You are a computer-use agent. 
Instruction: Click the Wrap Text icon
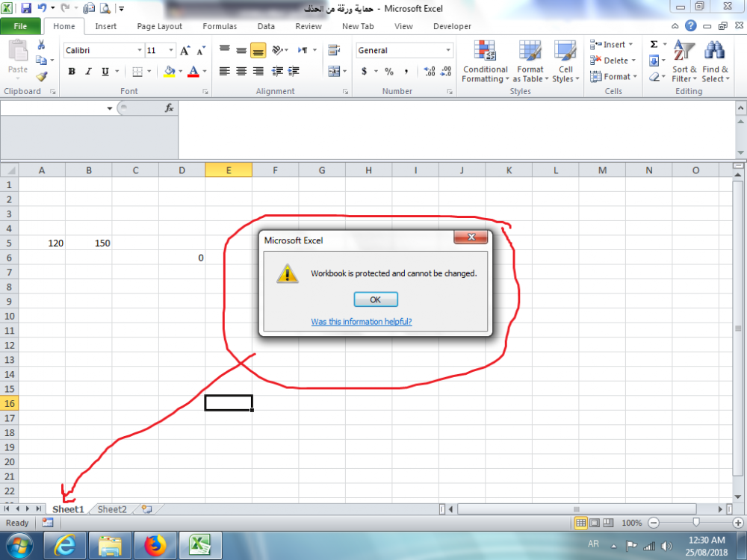[x=334, y=50]
